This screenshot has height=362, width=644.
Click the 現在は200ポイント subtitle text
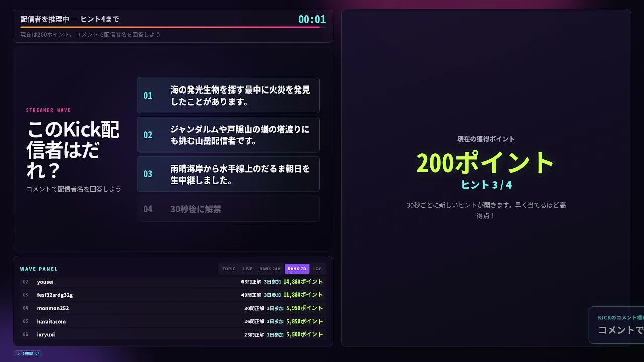click(x=91, y=35)
